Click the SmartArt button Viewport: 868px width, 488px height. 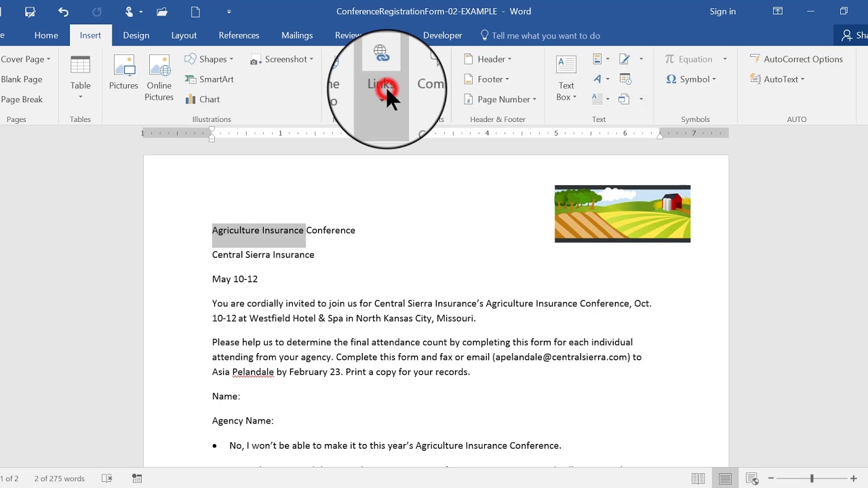pos(210,79)
